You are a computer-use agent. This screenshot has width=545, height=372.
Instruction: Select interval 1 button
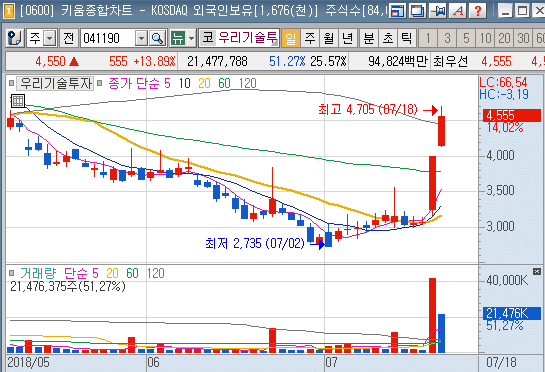pyautogui.click(x=429, y=38)
